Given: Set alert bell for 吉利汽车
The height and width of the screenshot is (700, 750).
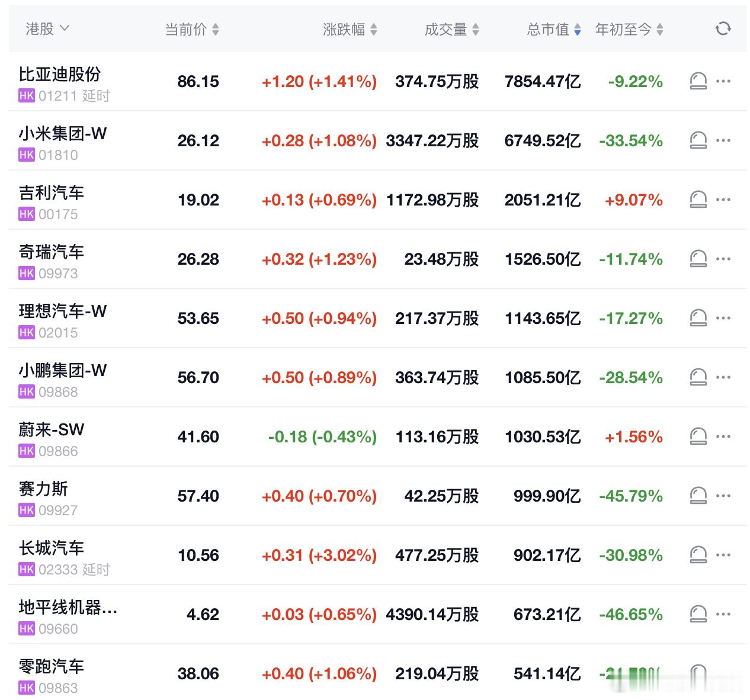Looking at the screenshot, I should click(698, 200).
